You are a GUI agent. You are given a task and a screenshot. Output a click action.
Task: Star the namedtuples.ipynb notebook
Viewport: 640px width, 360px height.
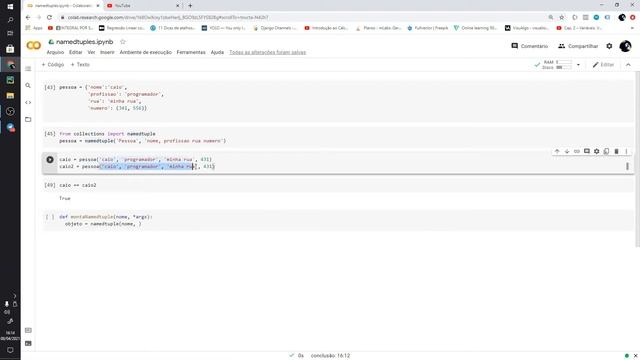pos(123,42)
